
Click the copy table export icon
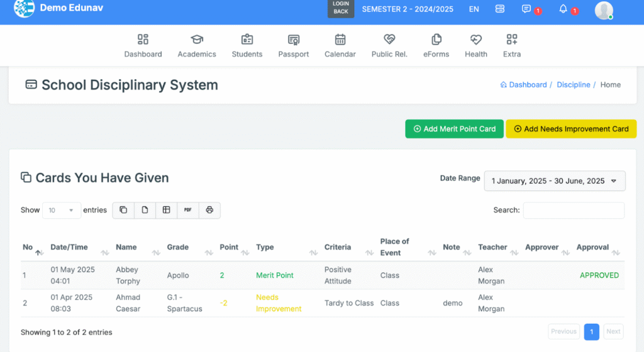[x=123, y=210]
